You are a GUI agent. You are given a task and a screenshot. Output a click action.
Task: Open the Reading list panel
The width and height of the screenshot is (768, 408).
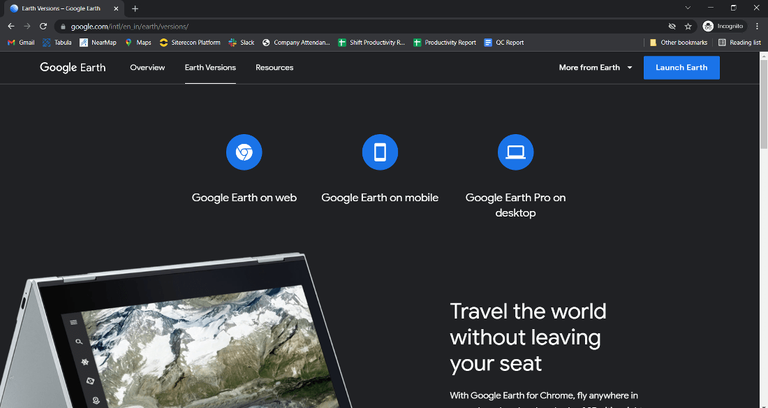[x=740, y=43]
